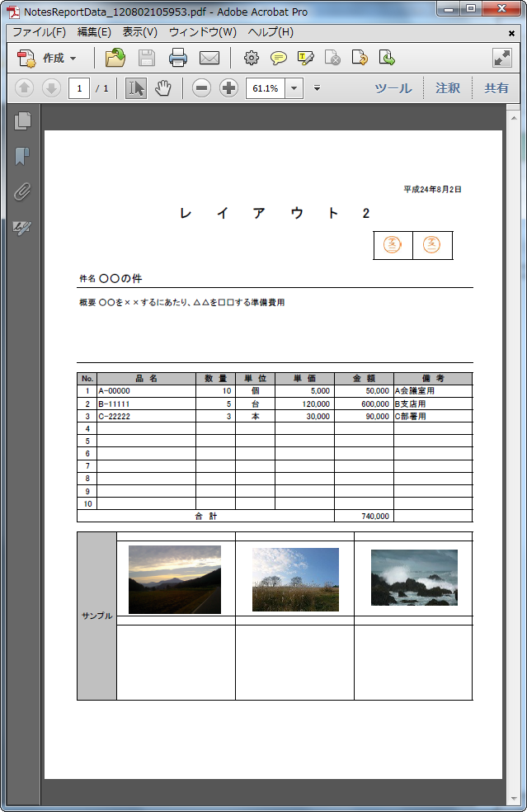Open the Attachments paperclip panel

22,191
